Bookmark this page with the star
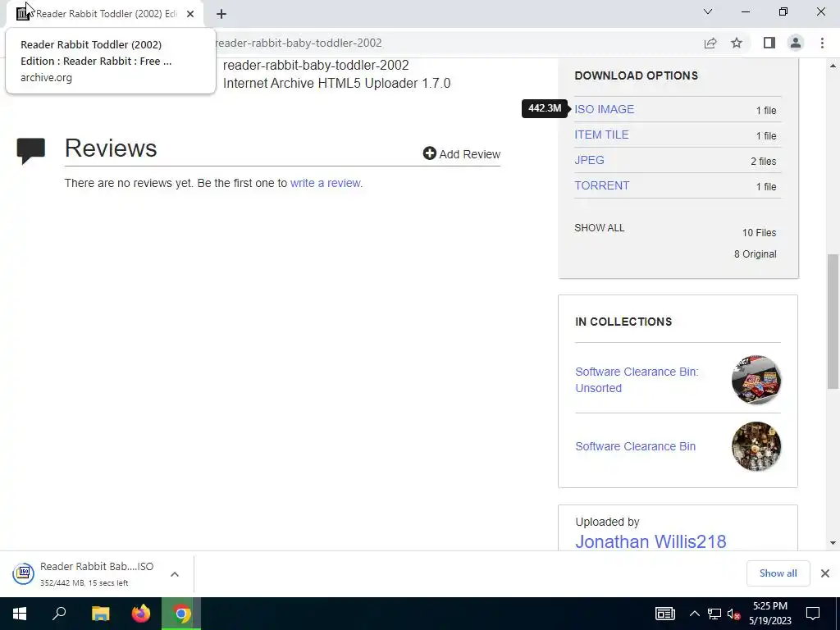The image size is (840, 630). pyautogui.click(x=737, y=43)
